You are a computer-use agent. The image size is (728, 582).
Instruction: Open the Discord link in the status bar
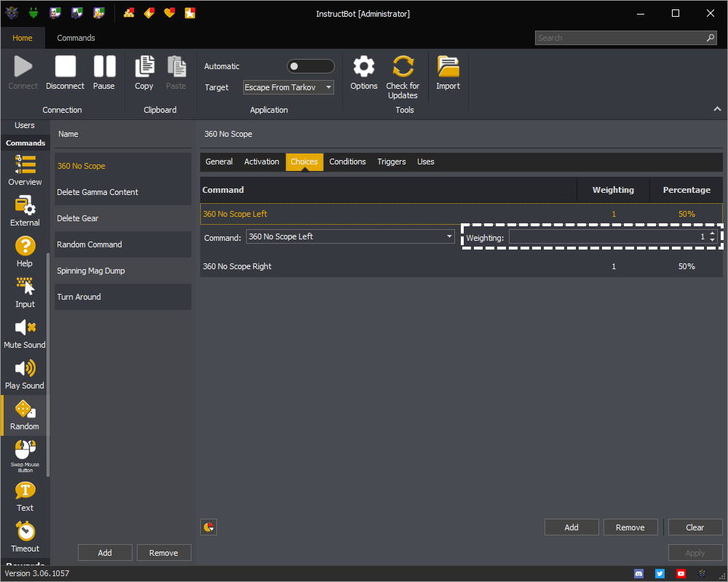(639, 574)
